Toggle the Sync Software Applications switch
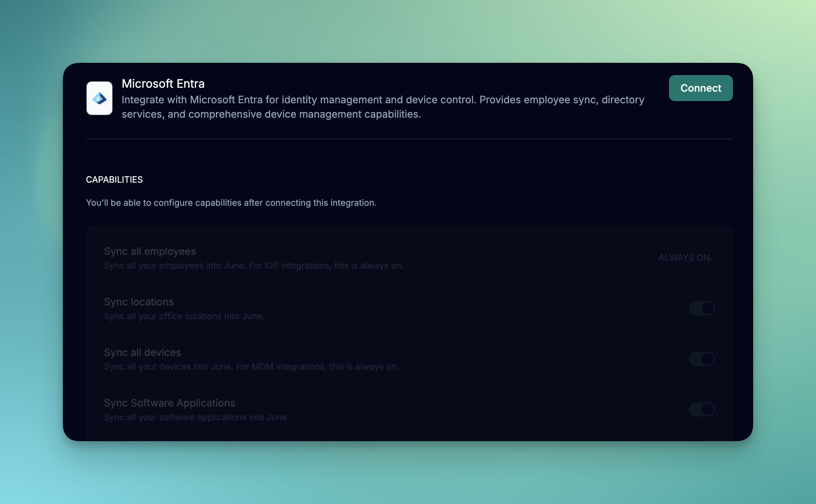816x504 pixels. point(702,409)
